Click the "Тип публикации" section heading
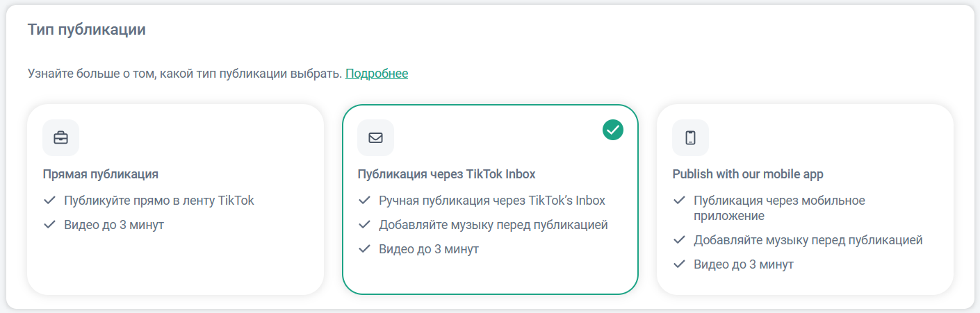The image size is (980, 313). point(86,30)
